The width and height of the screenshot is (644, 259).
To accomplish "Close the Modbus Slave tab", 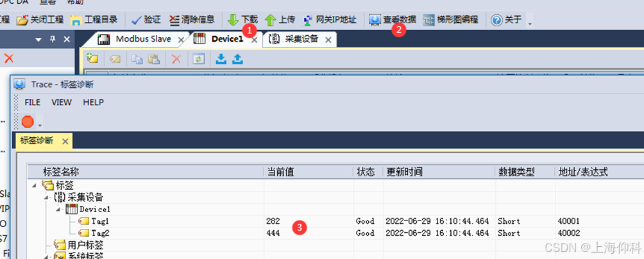I will [181, 40].
